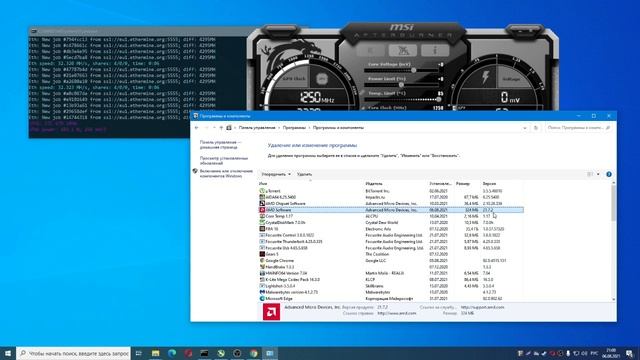
Task: Open the Control Panel breadcrumb
Action: point(257,128)
